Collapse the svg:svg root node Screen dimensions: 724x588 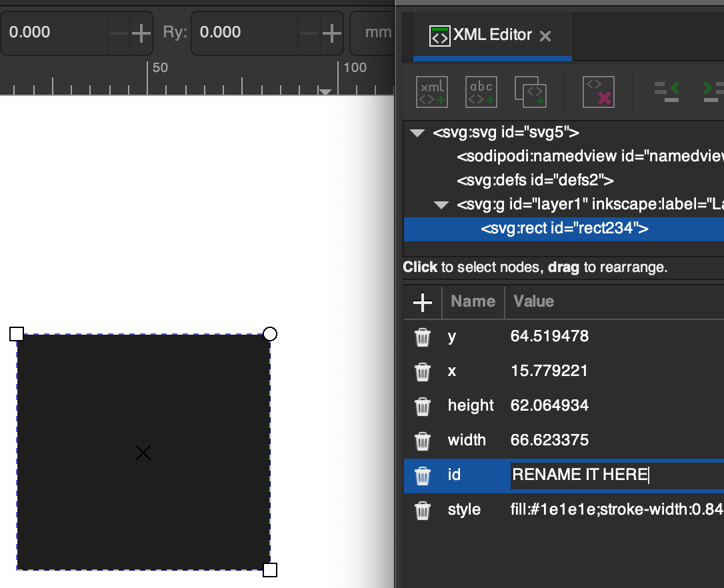click(x=417, y=133)
